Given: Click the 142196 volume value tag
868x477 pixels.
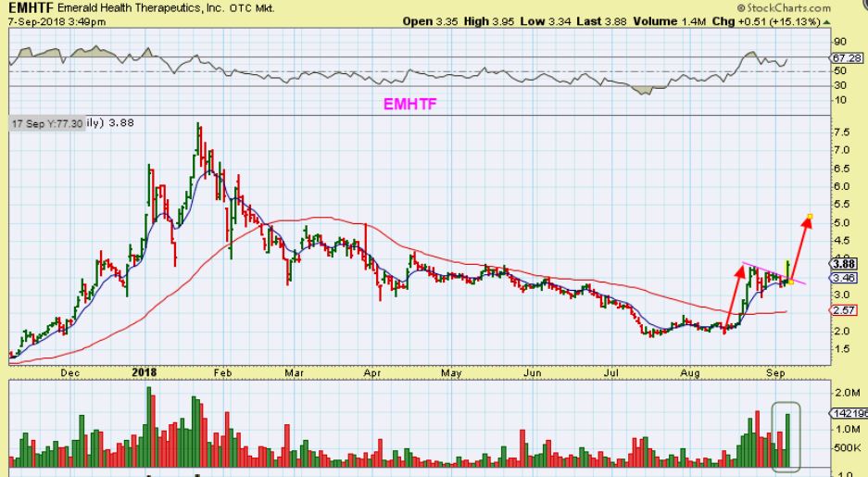Looking at the screenshot, I should (849, 413).
